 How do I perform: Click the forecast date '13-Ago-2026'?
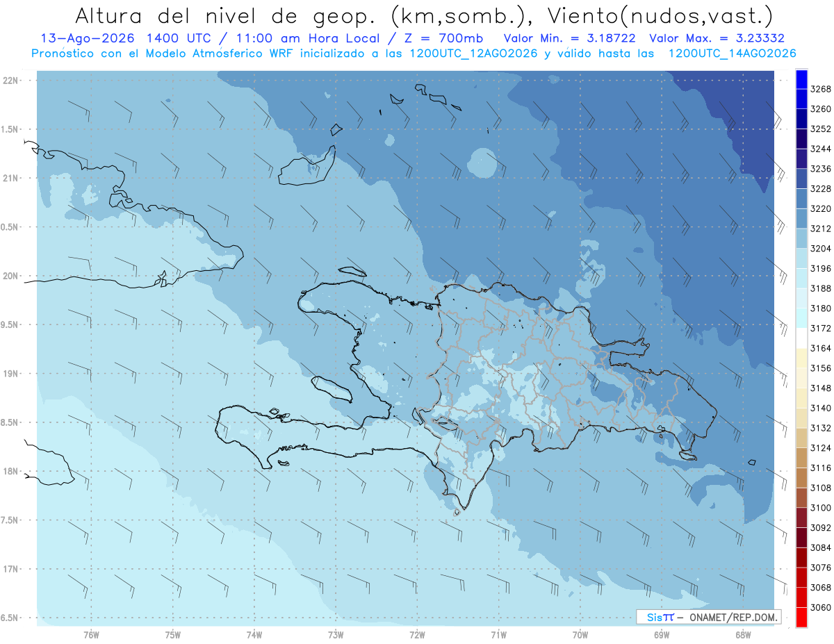[87, 38]
